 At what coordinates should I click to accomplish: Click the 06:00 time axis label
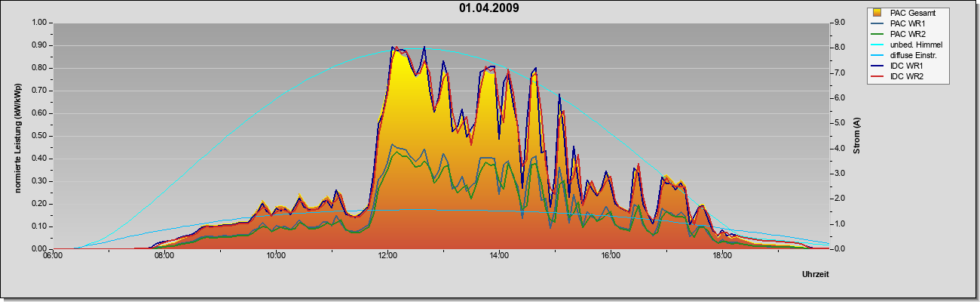[53, 256]
